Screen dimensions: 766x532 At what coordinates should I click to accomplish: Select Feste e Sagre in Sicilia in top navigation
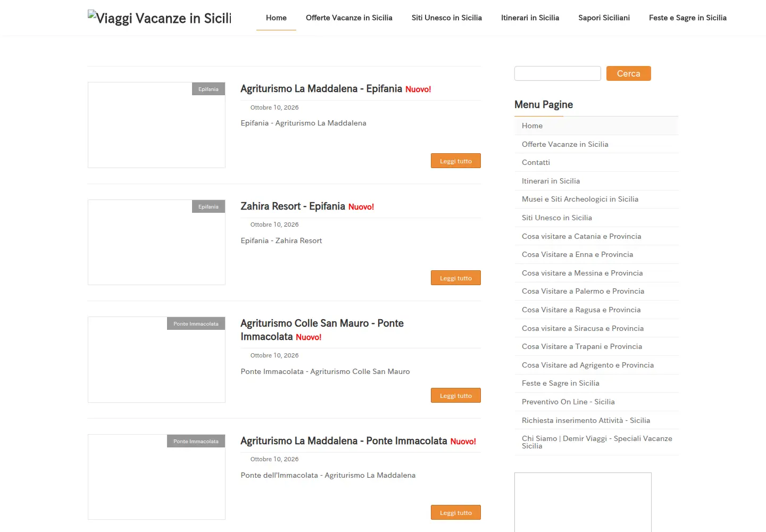[687, 18]
